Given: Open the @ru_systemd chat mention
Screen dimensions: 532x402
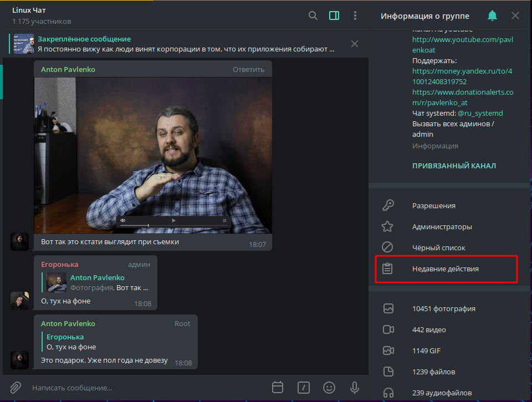Looking at the screenshot, I should pyautogui.click(x=480, y=113).
